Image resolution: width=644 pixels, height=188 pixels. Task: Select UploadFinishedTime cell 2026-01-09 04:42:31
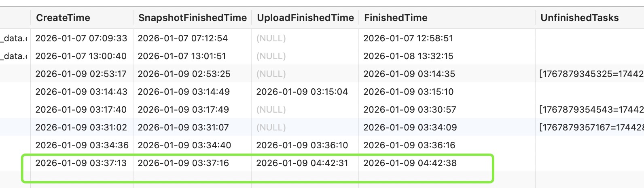point(302,163)
